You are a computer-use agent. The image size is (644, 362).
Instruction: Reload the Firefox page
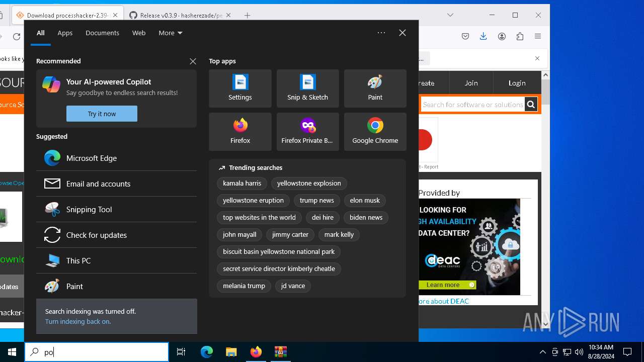click(17, 37)
